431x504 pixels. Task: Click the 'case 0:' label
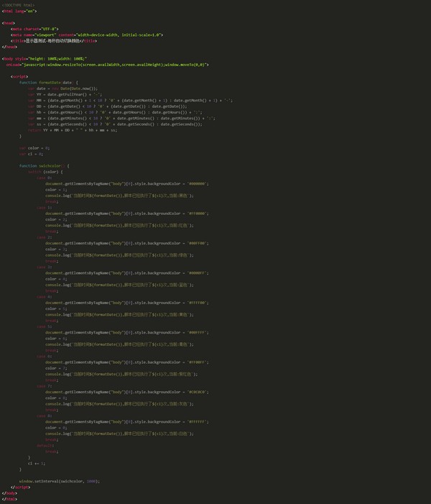coord(45,178)
